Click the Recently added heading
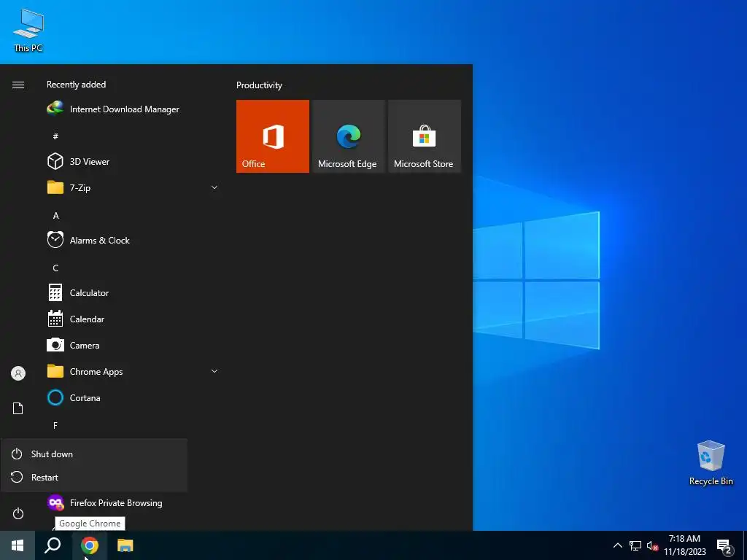The height and width of the screenshot is (560, 747). tap(76, 85)
